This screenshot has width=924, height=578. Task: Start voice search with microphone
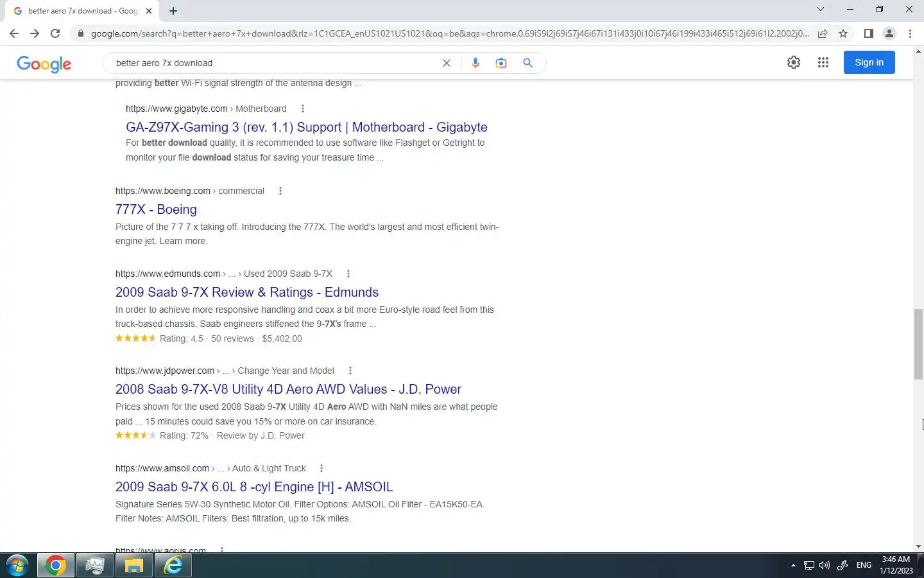[x=475, y=63]
